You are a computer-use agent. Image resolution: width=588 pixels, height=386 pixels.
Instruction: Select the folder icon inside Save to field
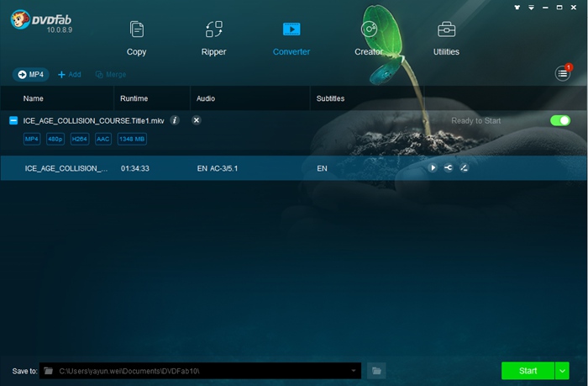[49, 371]
